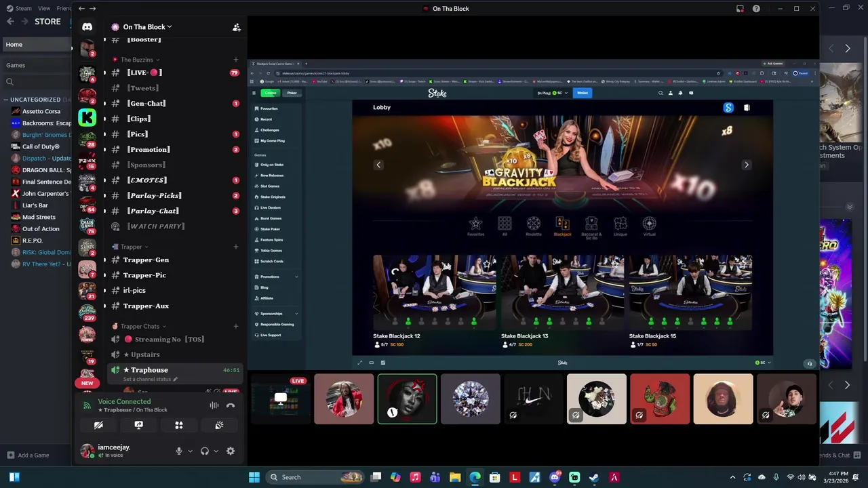Select the Roulette category icon in lobby

pyautogui.click(x=534, y=226)
